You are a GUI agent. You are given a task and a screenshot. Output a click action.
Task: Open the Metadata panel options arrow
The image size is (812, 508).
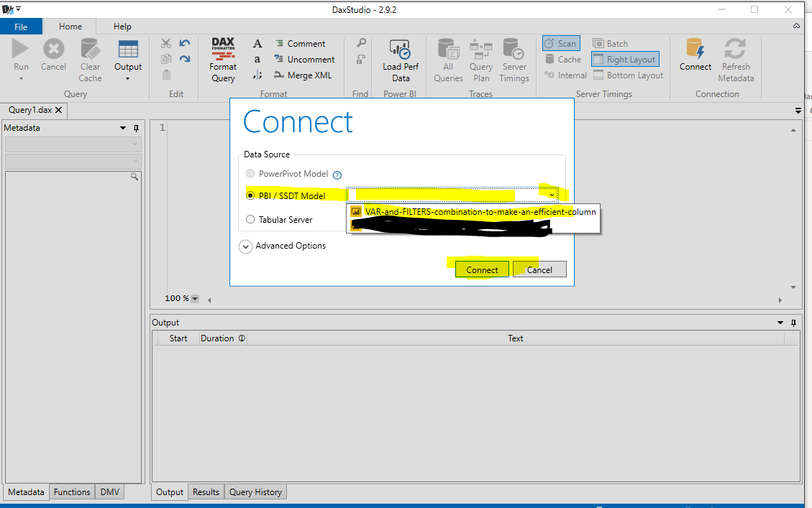pyautogui.click(x=123, y=128)
